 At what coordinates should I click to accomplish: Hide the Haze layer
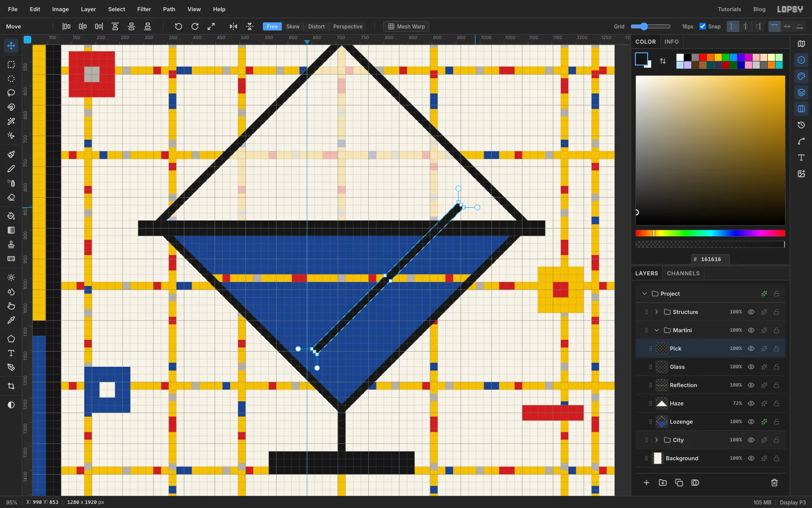click(751, 403)
